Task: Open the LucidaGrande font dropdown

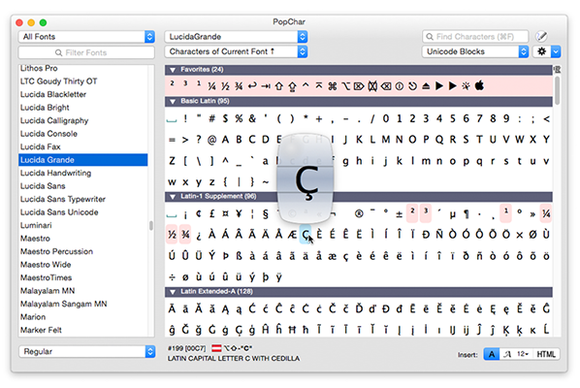Action: (236, 37)
